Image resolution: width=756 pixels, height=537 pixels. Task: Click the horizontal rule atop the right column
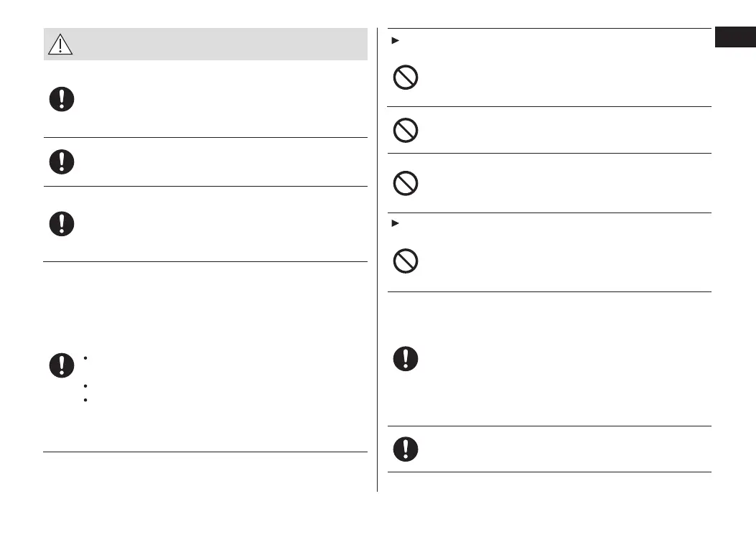[549, 29]
